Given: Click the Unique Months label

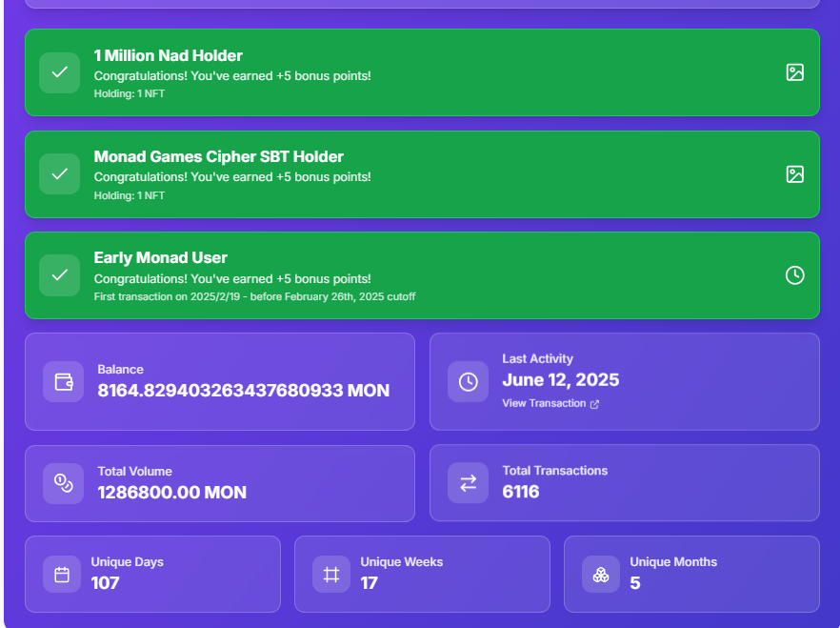Looking at the screenshot, I should coord(672,562).
